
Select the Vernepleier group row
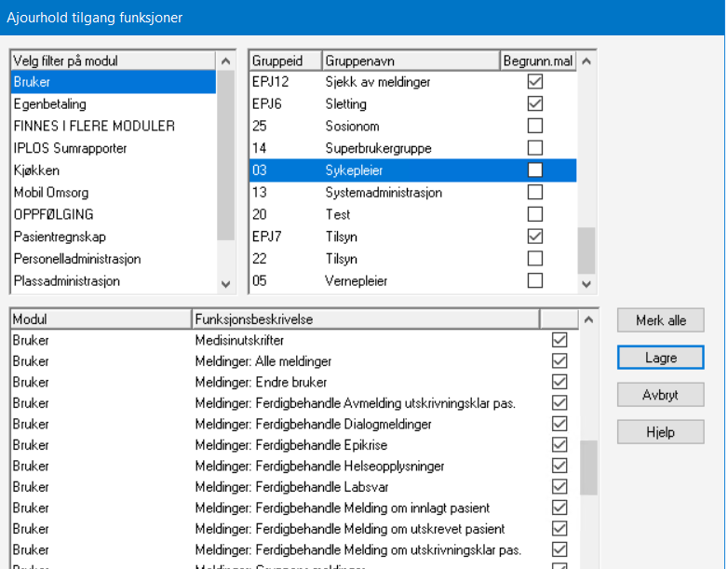(x=357, y=280)
